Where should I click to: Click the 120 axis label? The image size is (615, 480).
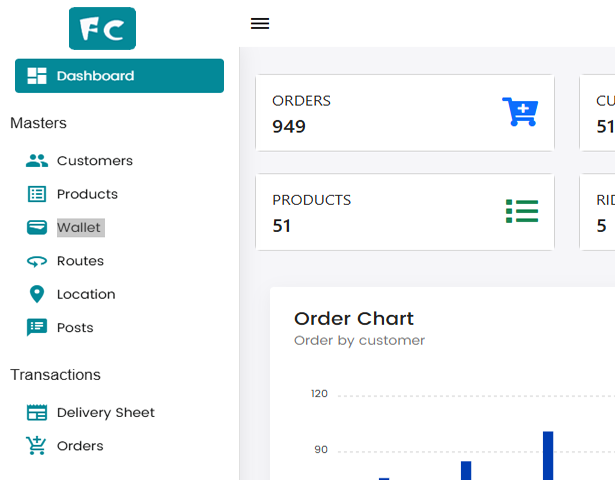(x=319, y=394)
